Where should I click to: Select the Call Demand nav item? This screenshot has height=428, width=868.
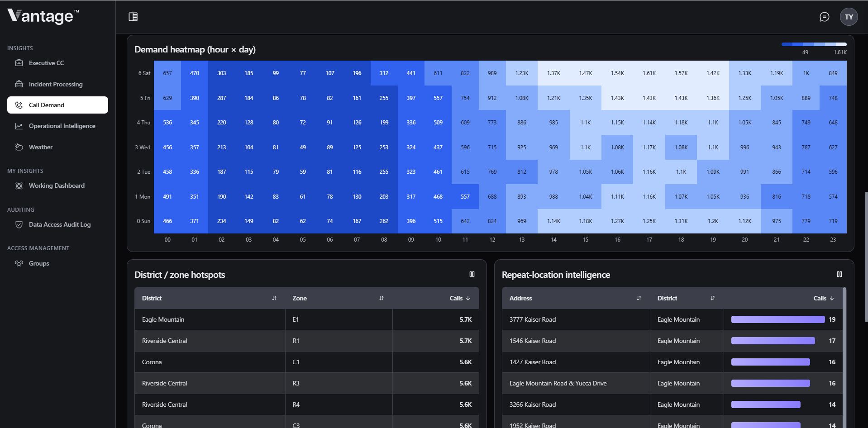[57, 105]
